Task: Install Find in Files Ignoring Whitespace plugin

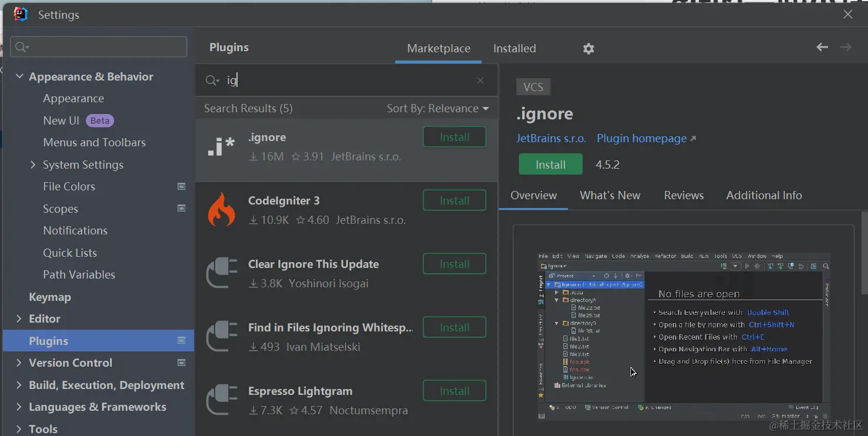Action: coord(455,327)
